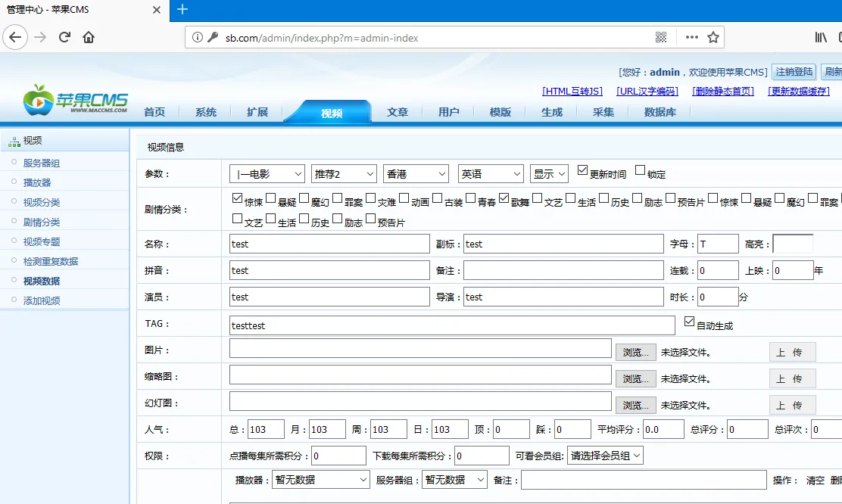Click the 高亮 color field
The height and width of the screenshot is (504, 842).
(793, 244)
